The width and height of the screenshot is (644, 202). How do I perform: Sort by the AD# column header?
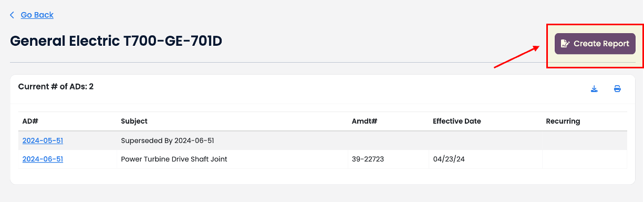pyautogui.click(x=30, y=121)
